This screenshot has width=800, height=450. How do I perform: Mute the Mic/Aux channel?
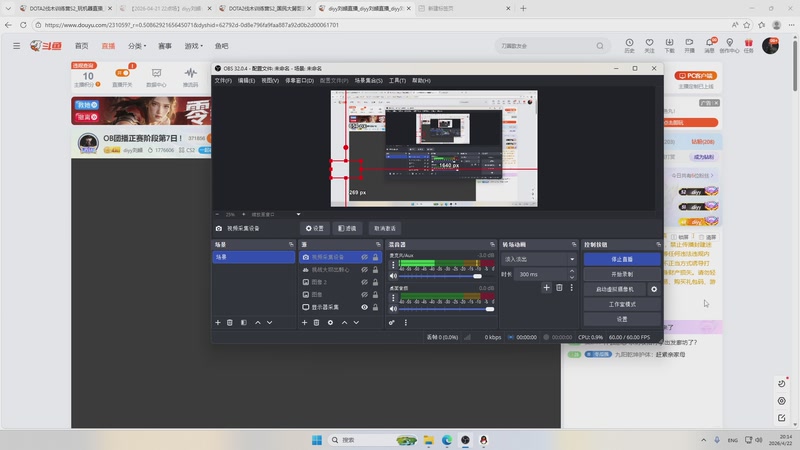[393, 276]
